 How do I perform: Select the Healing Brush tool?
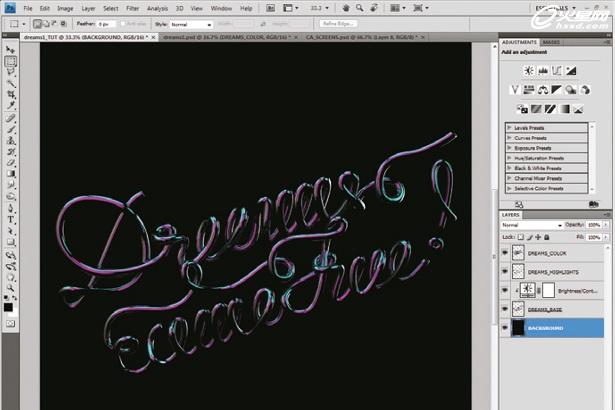click(11, 118)
